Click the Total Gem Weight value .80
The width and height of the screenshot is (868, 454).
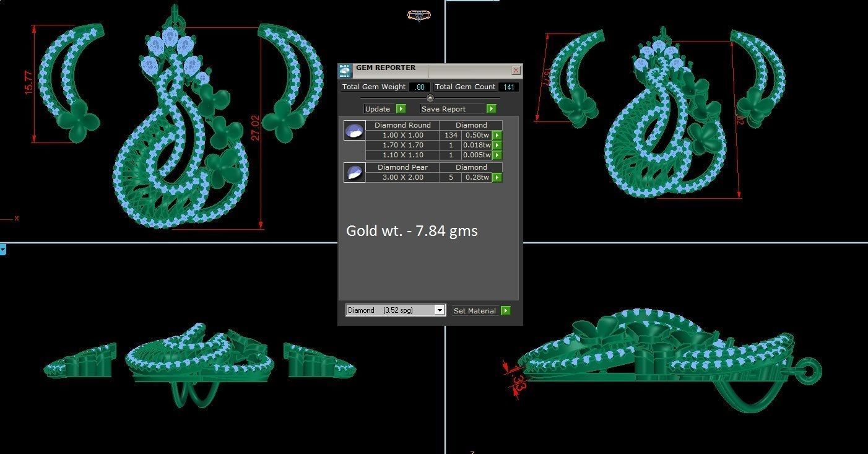420,87
